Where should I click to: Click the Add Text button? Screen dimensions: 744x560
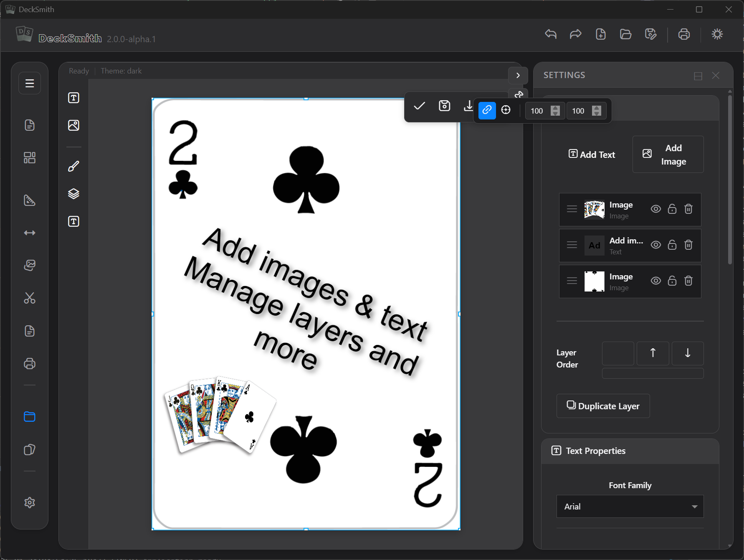point(592,154)
